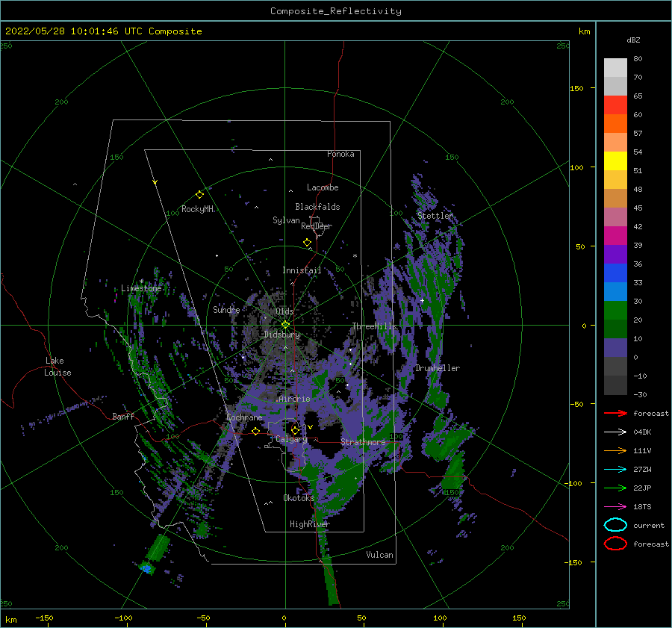The image size is (672, 628).
Task: Click the Sundre town label
Action: click(226, 309)
